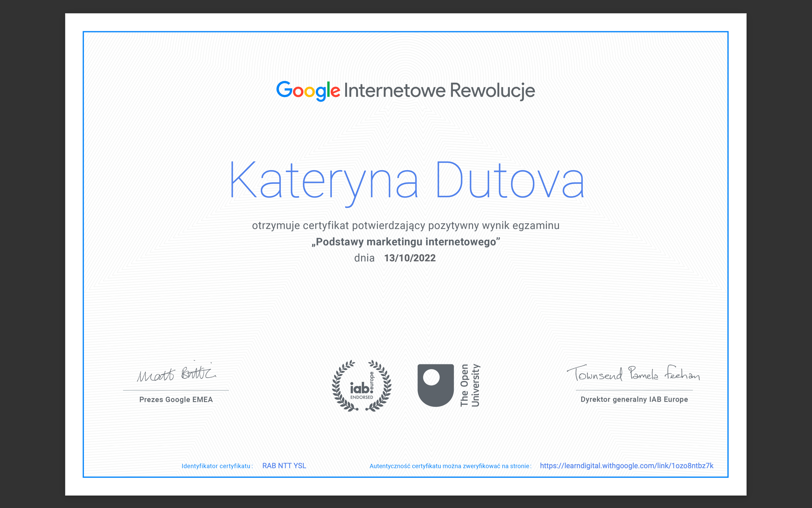The image size is (812, 508).
Task: Click the Dyrektor generalny IAB Europe label
Action: pos(634,399)
